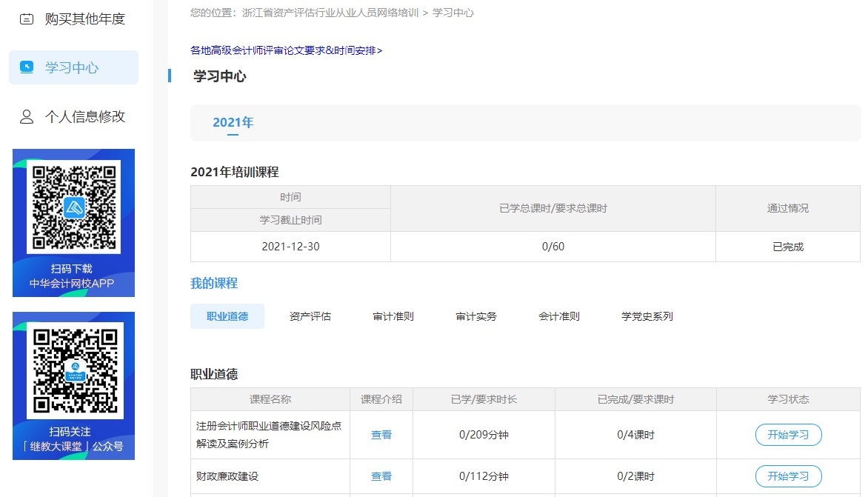Click 开始学习 for the 财政廉政建设 course
This screenshot has height=497, width=868.
tap(788, 476)
